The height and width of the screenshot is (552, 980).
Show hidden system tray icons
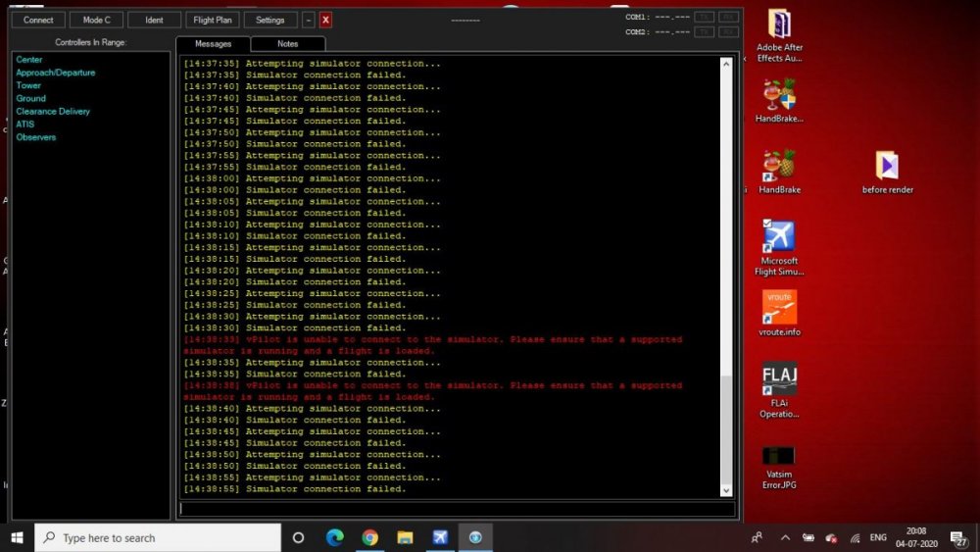click(785, 537)
